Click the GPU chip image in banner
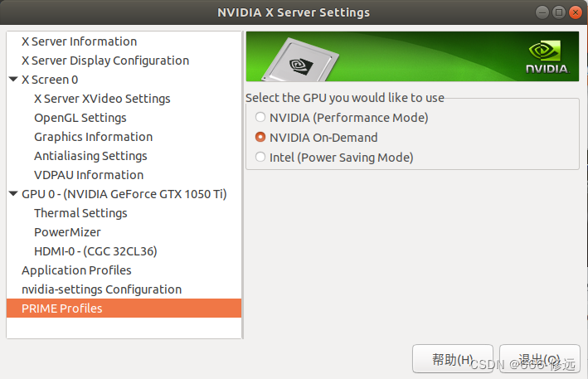This screenshot has height=379, width=588. coord(300,60)
